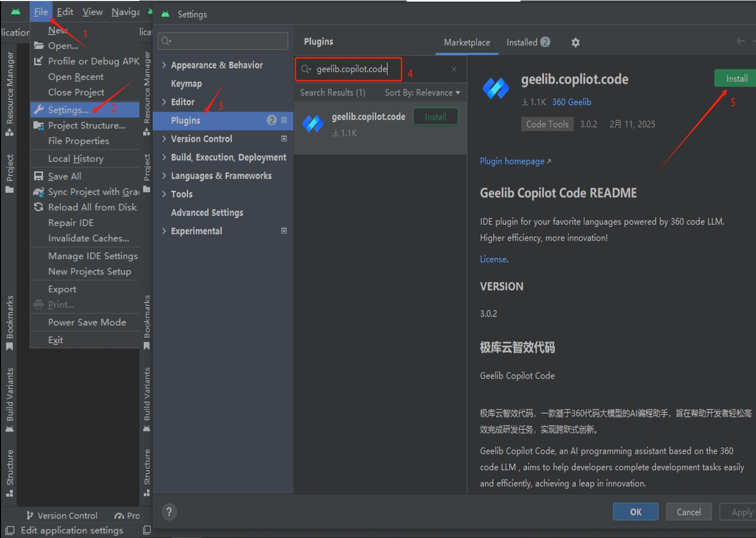Click the help question mark icon
This screenshot has width=756, height=538.
pos(169,512)
